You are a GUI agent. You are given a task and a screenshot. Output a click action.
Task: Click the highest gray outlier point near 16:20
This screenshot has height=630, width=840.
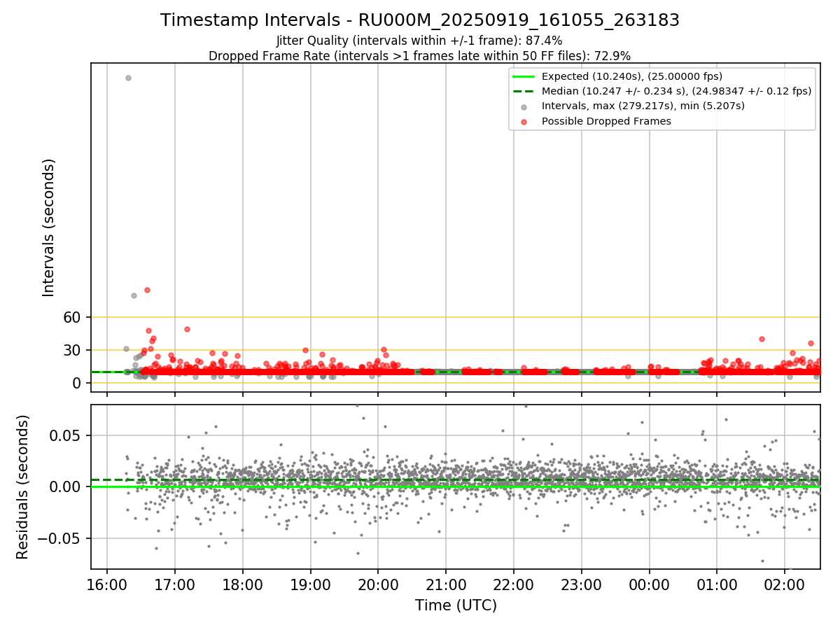click(128, 78)
